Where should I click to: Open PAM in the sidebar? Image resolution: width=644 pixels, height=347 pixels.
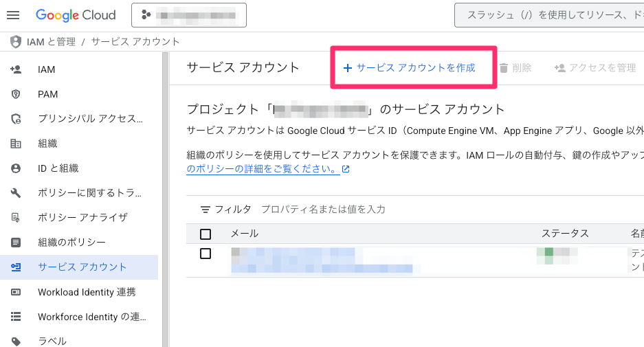coord(47,94)
